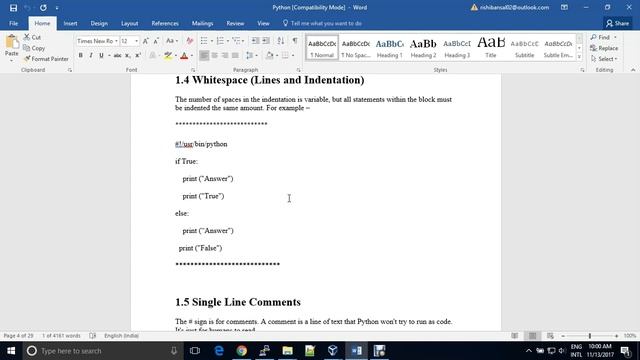Viewport: 640px width, 360px height.
Task: Decrease the paragraph indent
Action: [255, 40]
